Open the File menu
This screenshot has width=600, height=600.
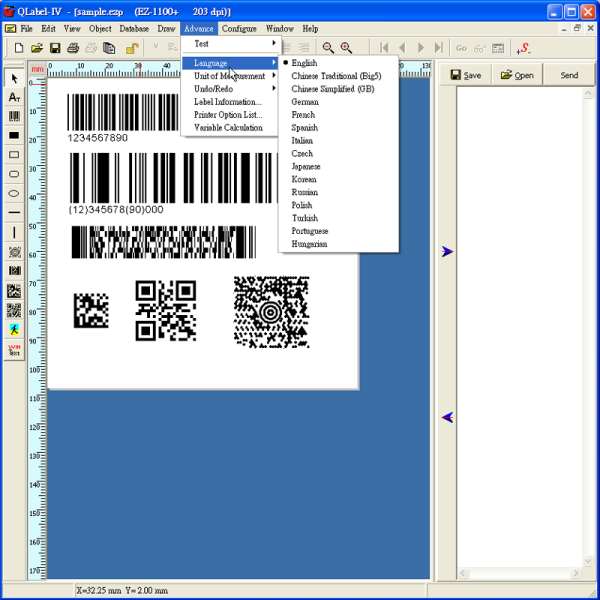click(26, 29)
